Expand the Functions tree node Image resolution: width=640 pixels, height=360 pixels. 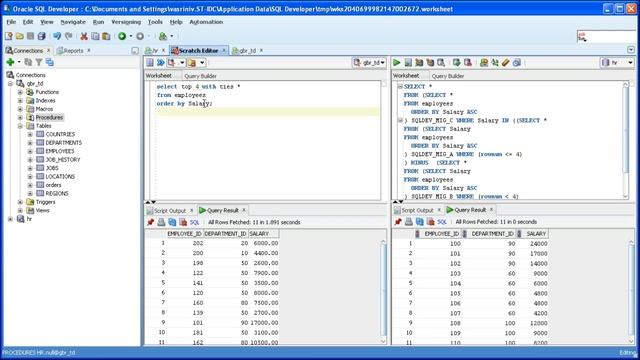tap(20, 92)
